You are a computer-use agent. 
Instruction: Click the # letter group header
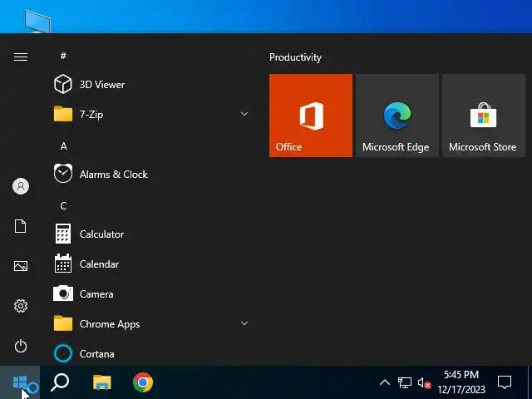pyautogui.click(x=63, y=56)
